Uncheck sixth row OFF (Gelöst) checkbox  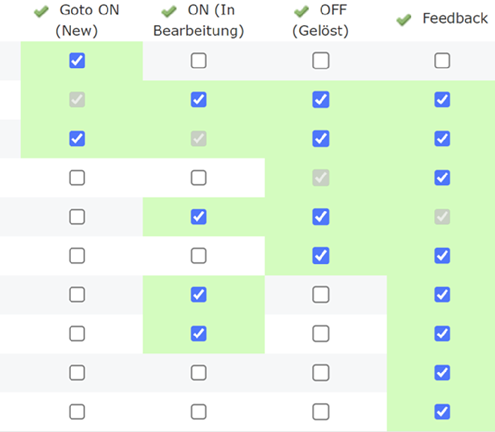(x=321, y=256)
